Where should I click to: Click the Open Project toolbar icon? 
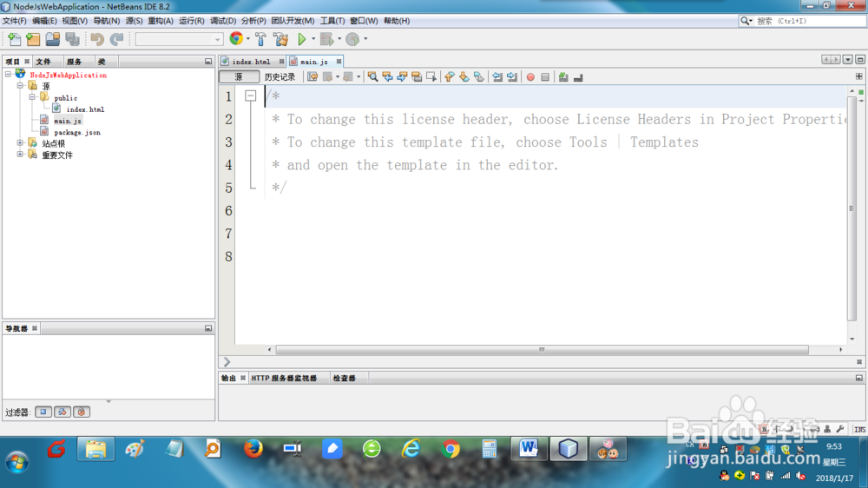tap(53, 39)
